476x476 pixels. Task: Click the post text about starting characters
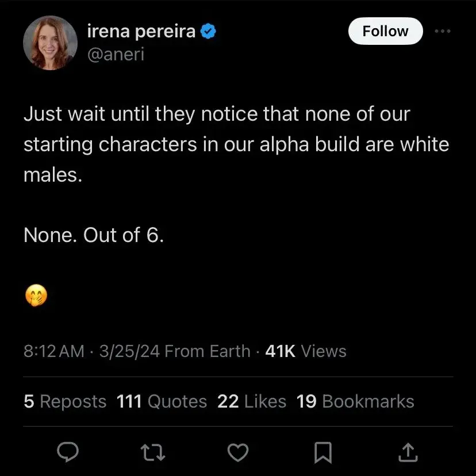(x=236, y=144)
